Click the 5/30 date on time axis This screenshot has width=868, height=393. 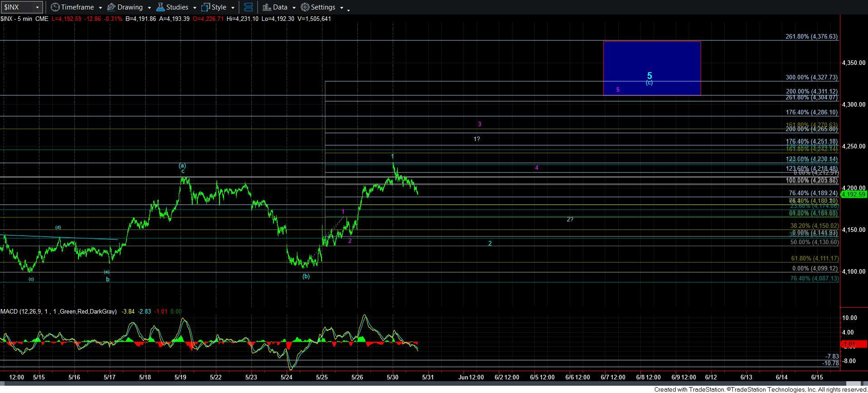tap(392, 377)
